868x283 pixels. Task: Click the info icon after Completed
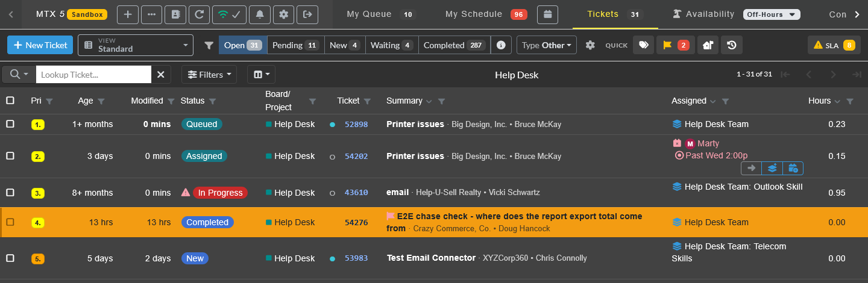pos(501,45)
